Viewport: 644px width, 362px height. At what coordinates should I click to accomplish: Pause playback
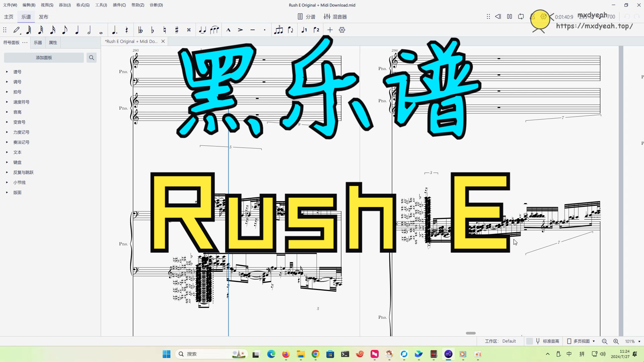509,16
